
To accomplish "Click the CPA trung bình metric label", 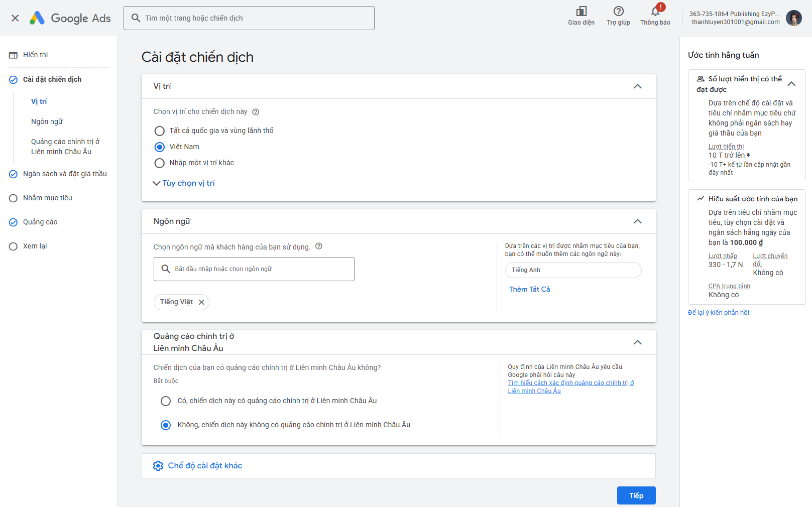I will click(729, 286).
